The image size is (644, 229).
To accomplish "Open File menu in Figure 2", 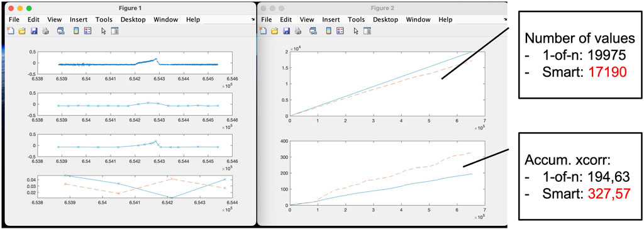I will pyautogui.click(x=266, y=20).
